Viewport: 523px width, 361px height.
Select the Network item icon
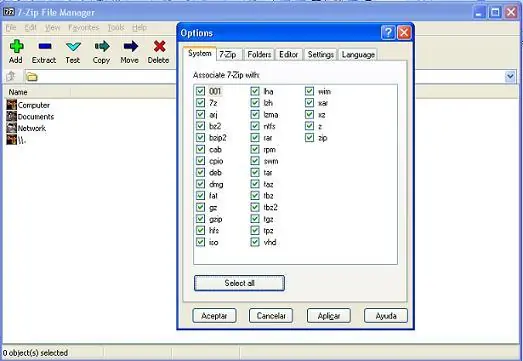click(11, 128)
